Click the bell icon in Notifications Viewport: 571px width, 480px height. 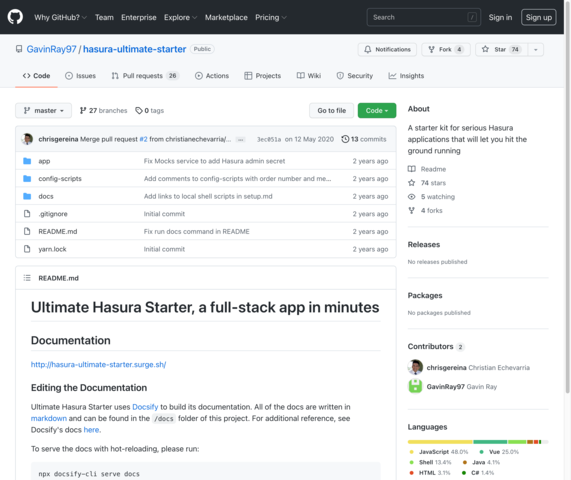coord(368,50)
